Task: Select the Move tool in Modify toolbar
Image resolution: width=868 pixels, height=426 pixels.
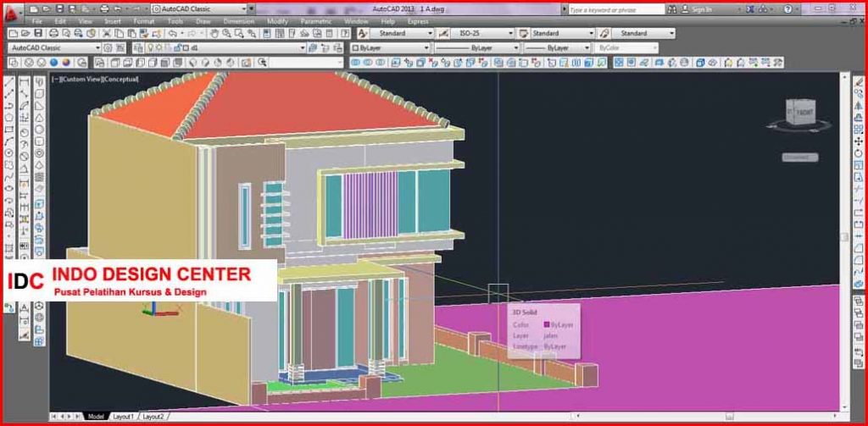Action: click(x=859, y=141)
